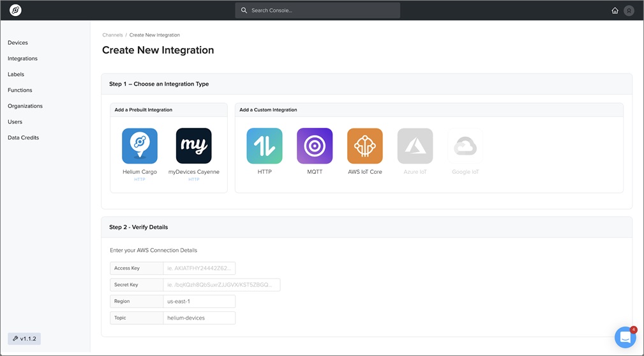
Task: Click the Channels breadcrumb link
Action: pos(112,35)
